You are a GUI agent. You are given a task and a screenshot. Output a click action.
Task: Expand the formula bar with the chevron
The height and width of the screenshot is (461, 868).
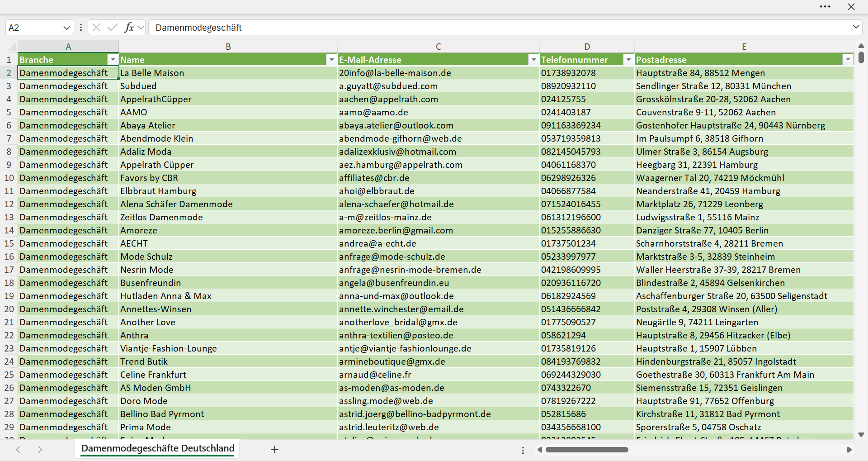[856, 27]
